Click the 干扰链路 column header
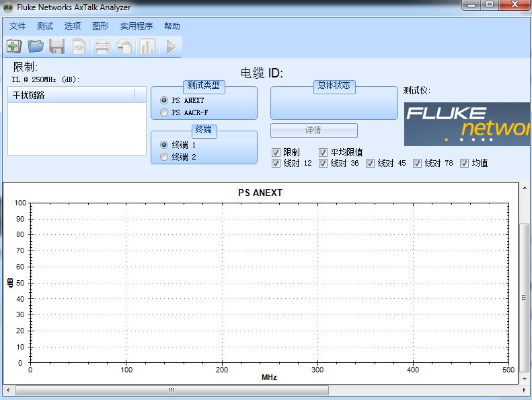The height and width of the screenshot is (400, 532). pyautogui.click(x=71, y=95)
